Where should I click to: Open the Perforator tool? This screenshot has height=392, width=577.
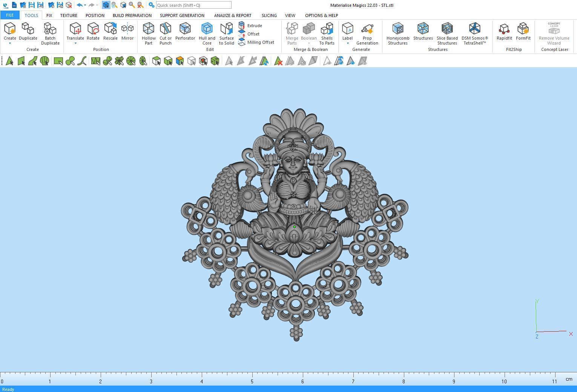point(185,31)
